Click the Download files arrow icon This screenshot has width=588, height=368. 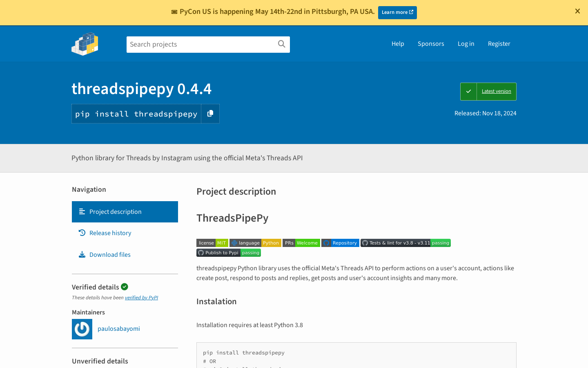tap(82, 254)
